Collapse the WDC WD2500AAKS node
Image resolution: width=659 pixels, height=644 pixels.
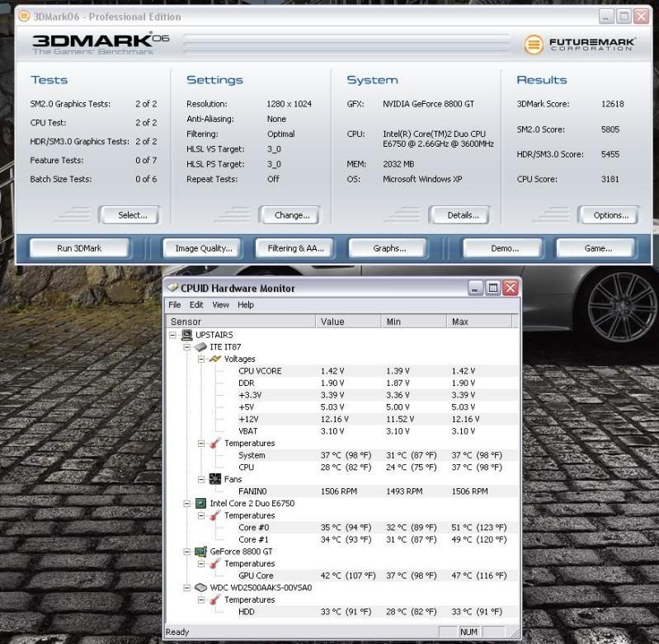point(187,588)
